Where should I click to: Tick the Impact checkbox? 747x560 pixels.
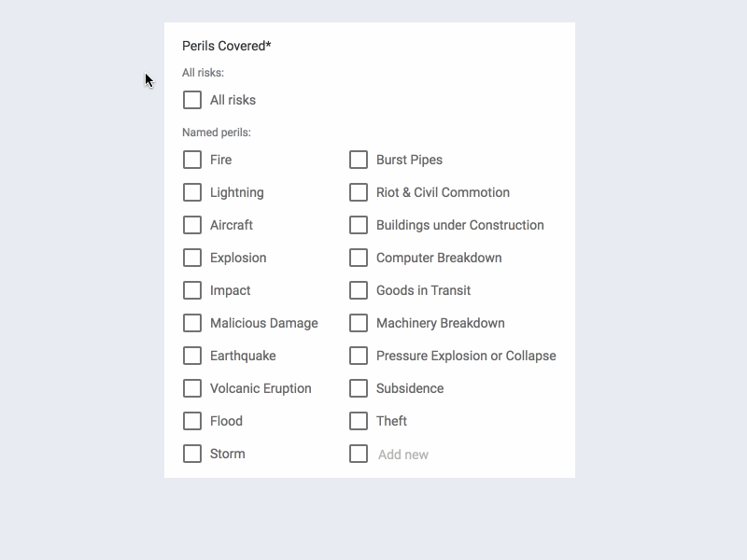192,290
